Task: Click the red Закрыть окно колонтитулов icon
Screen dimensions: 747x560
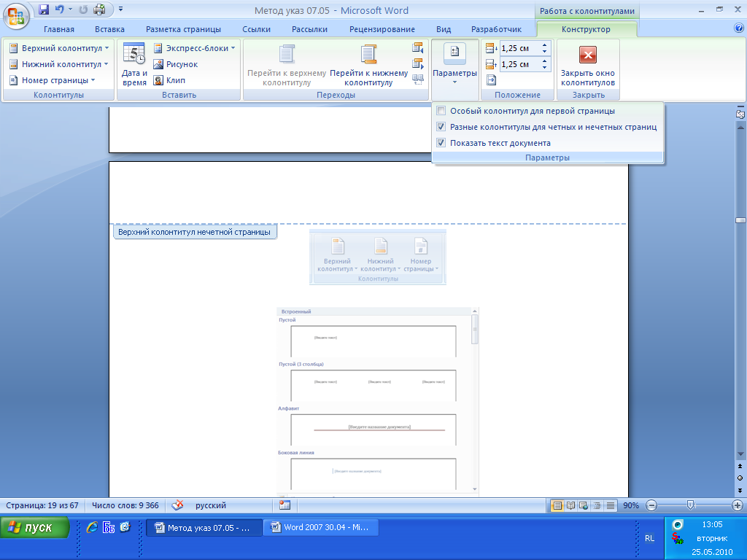Action: (x=588, y=55)
